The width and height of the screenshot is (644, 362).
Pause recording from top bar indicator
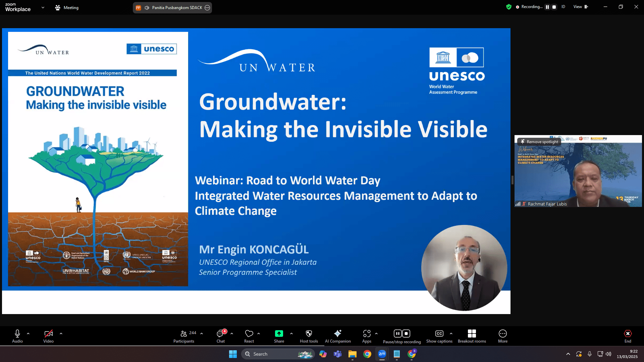tap(547, 7)
